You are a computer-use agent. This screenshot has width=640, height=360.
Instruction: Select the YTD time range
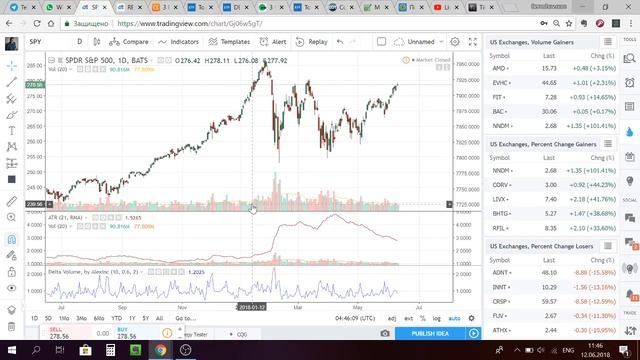pyautogui.click(x=116, y=318)
